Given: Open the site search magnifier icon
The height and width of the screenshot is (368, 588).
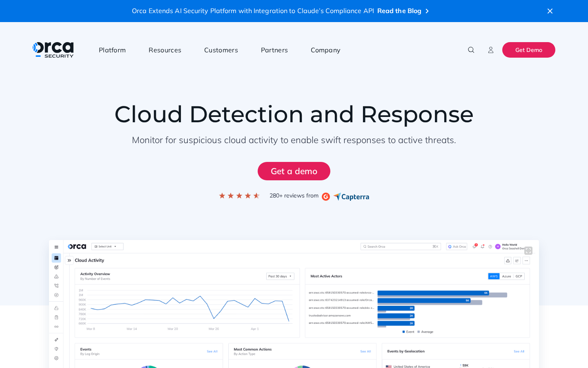Looking at the screenshot, I should pyautogui.click(x=471, y=50).
